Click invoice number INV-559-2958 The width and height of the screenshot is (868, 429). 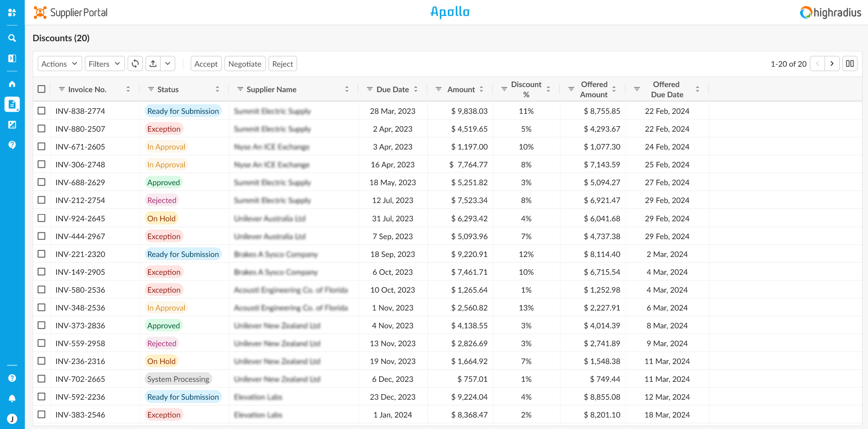80,343
